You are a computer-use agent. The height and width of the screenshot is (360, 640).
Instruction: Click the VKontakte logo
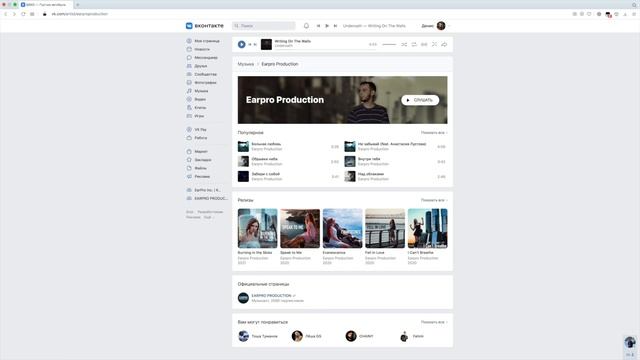pyautogui.click(x=205, y=26)
